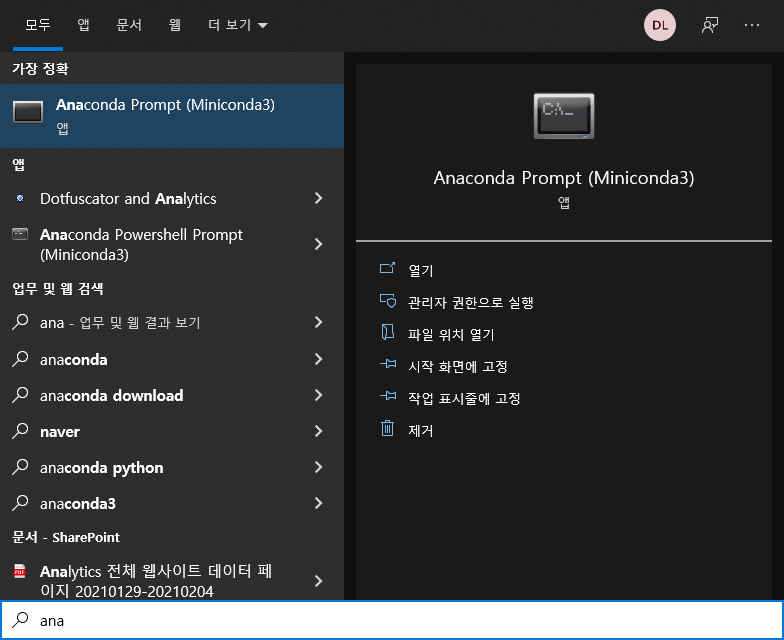Click the trash uninstall icon
The image size is (784, 640).
388,428
